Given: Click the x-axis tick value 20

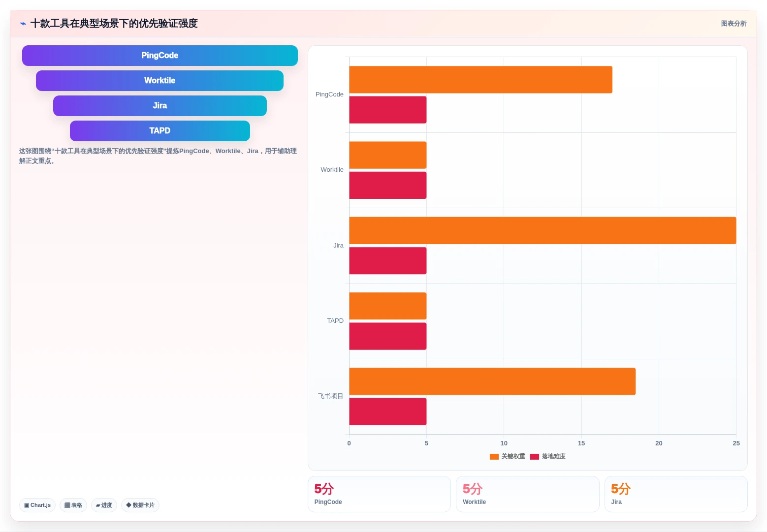Looking at the screenshot, I should coord(659,443).
